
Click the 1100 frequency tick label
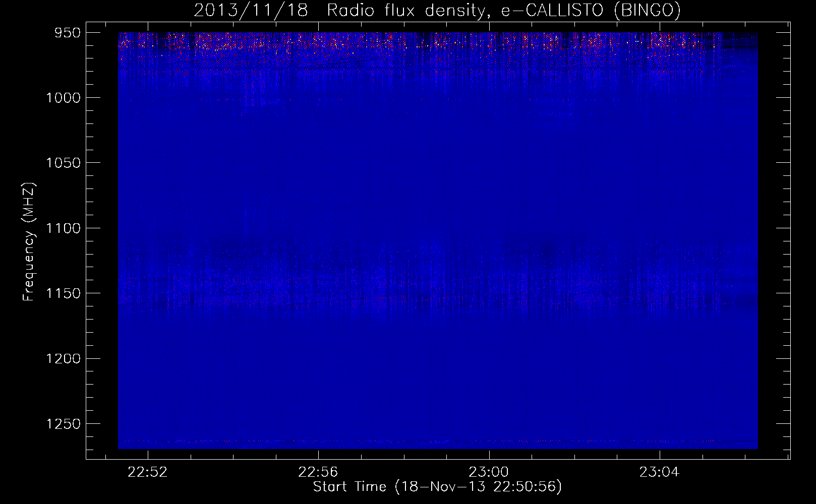(x=63, y=228)
